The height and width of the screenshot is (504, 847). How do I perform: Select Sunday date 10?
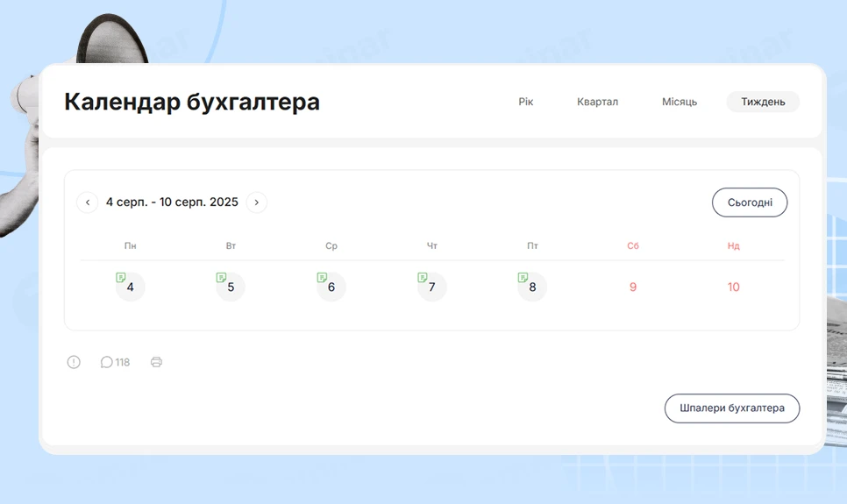733,287
